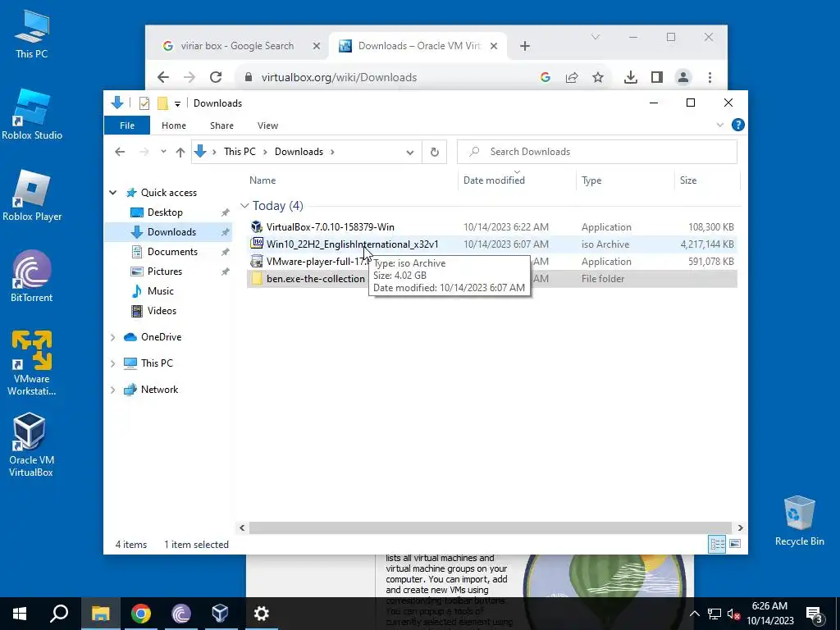The height and width of the screenshot is (630, 840).
Task: Switch to large icons view button
Action: [x=735, y=545]
